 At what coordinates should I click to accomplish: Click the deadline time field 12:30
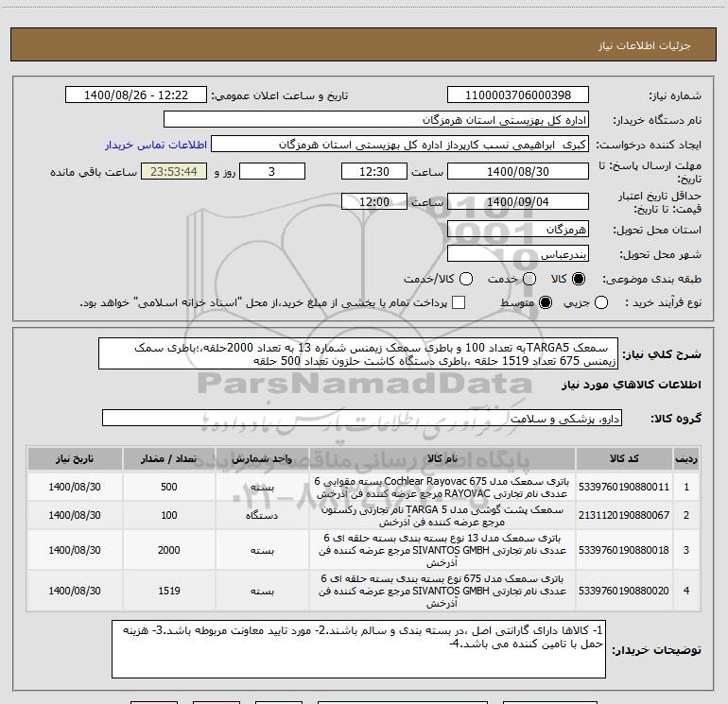[x=374, y=171]
